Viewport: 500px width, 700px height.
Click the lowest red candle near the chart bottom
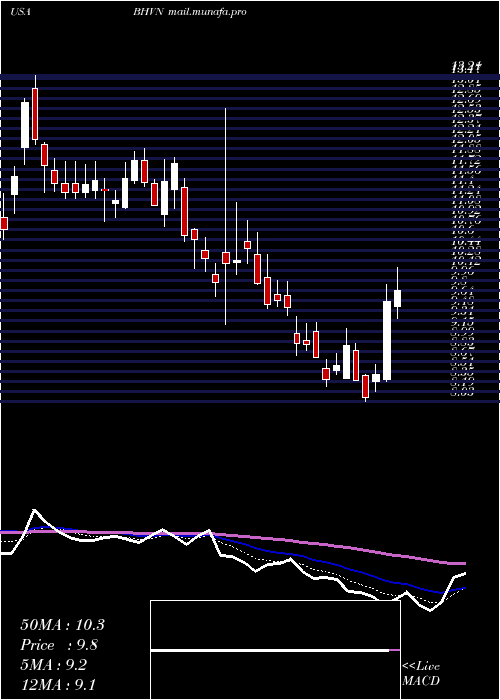[x=365, y=386]
